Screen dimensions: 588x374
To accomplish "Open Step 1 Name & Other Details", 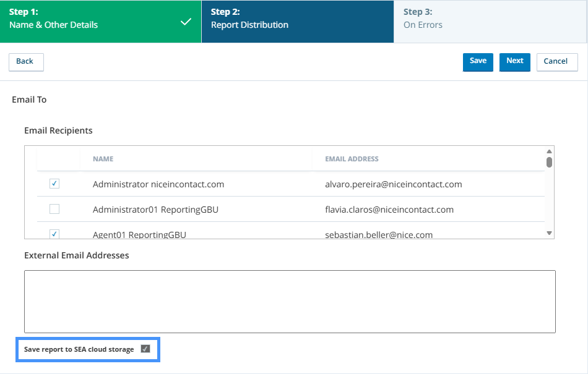I will coord(100,22).
